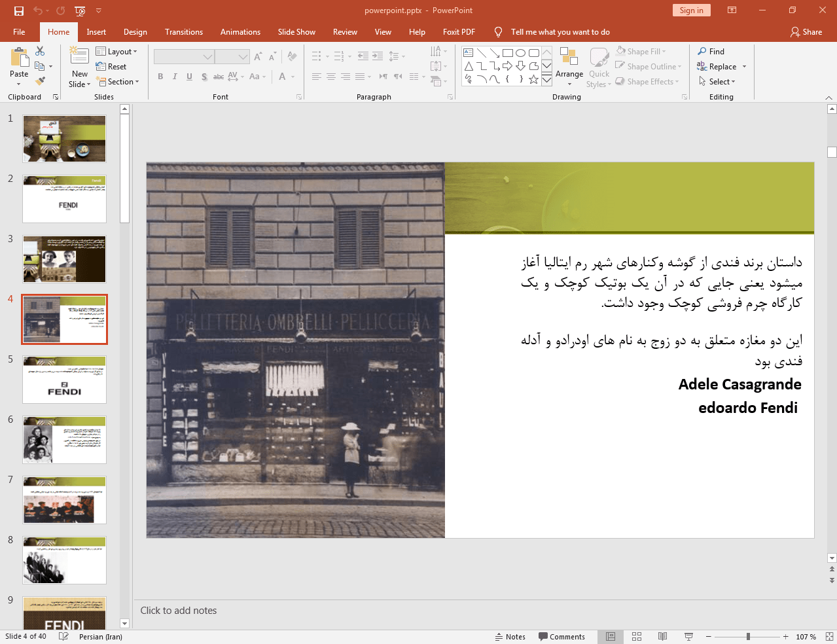
Task: Click the Comments button in status bar
Action: click(561, 637)
